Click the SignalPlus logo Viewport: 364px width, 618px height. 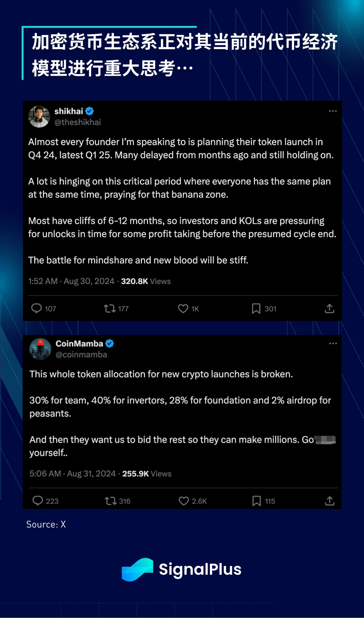(x=181, y=569)
